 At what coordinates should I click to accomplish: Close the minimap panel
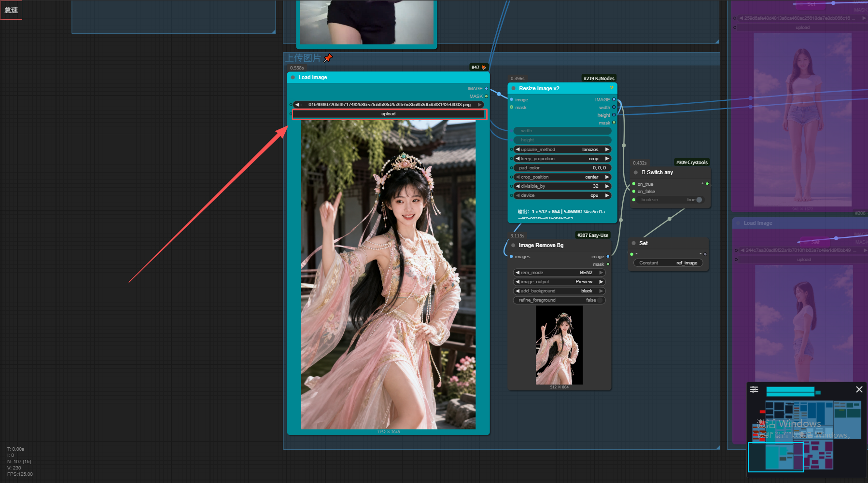[x=859, y=389]
